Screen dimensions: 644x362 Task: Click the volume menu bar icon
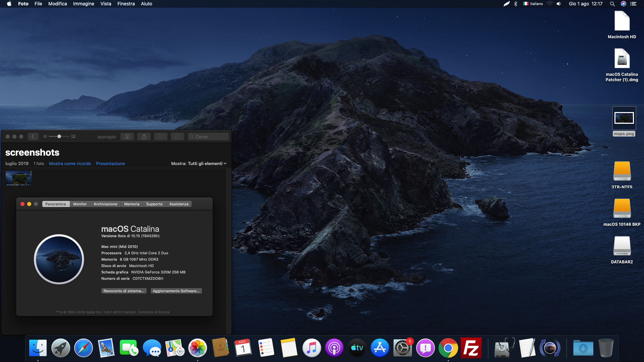coord(559,4)
